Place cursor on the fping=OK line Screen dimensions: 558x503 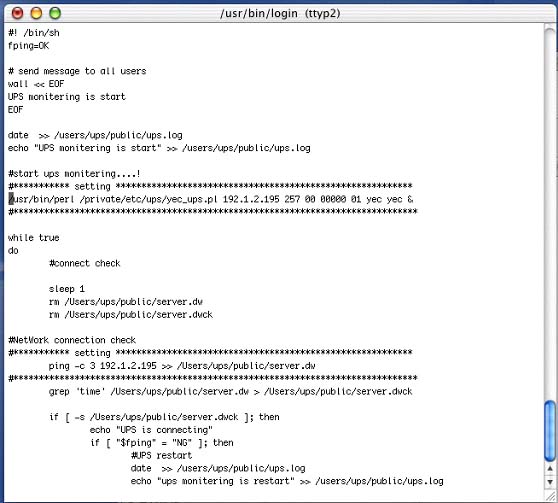(28, 46)
